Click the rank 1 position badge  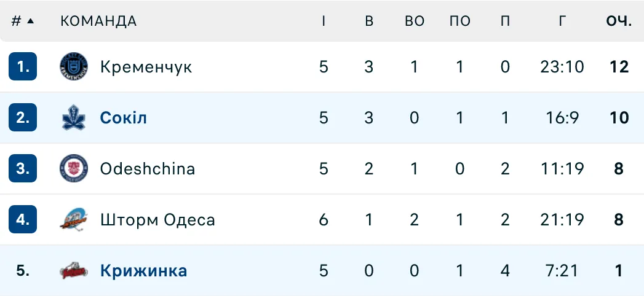23,66
